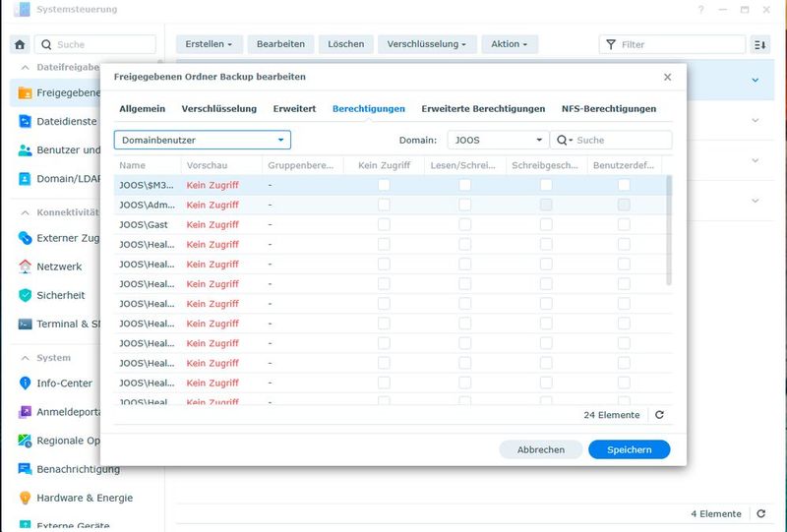The width and height of the screenshot is (787, 532).
Task: Check Kein Zugriff for JOOS\Gast
Action: click(384, 224)
